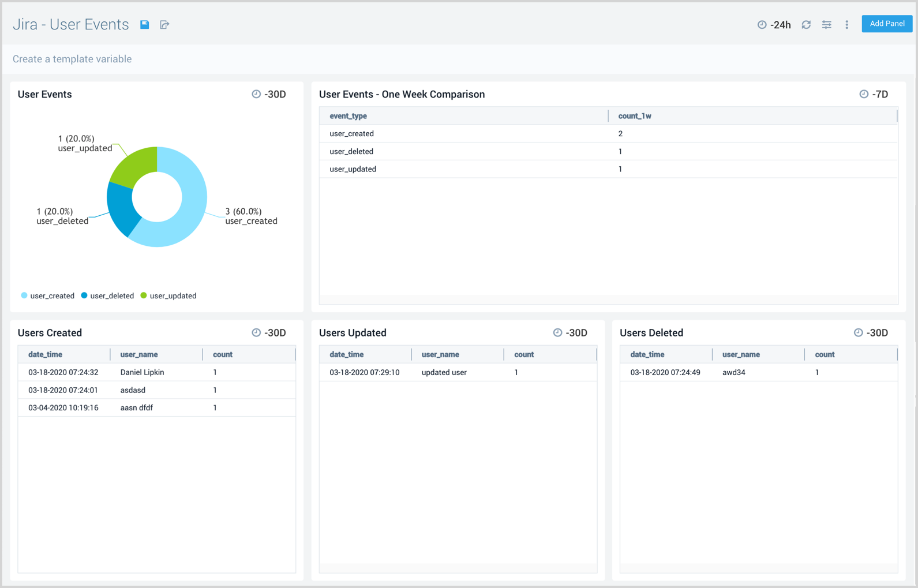Viewport: 918px width, 588px height.
Task: Sort by event_type column header
Action: [348, 116]
